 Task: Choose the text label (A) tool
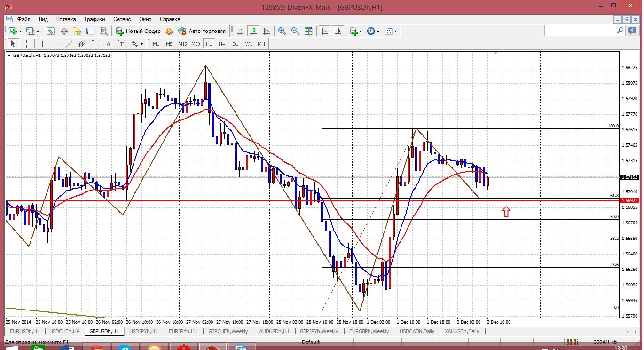[x=108, y=44]
